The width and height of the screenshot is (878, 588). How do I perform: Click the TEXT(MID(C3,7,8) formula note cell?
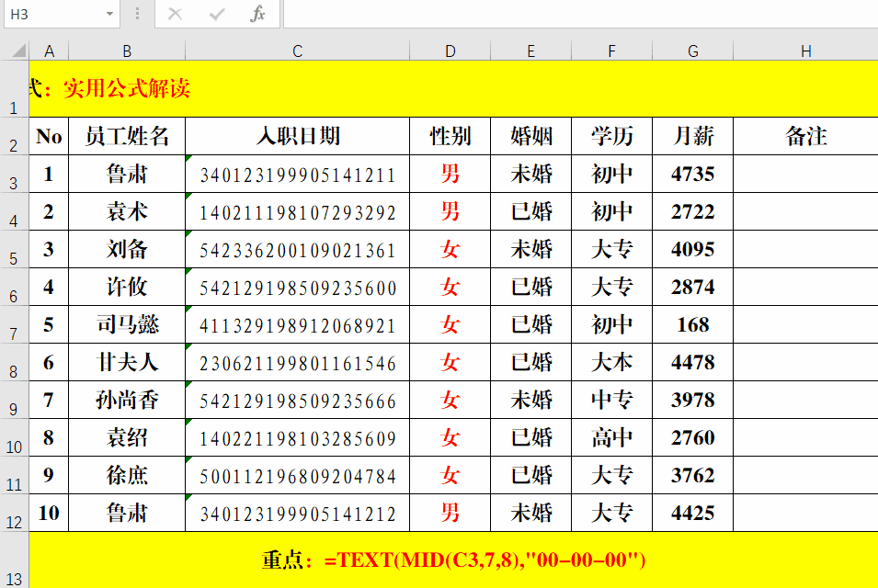click(453, 560)
